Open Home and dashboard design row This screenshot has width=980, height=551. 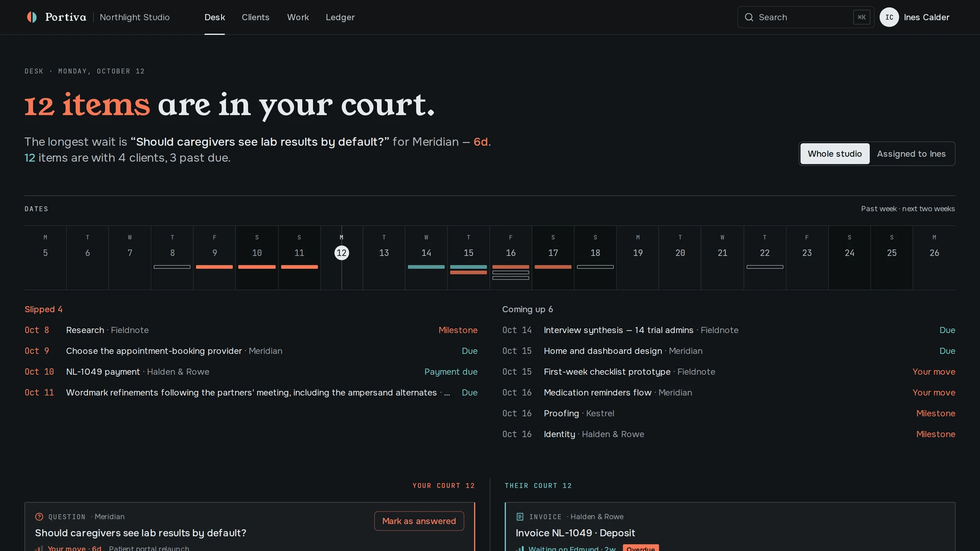pyautogui.click(x=729, y=351)
